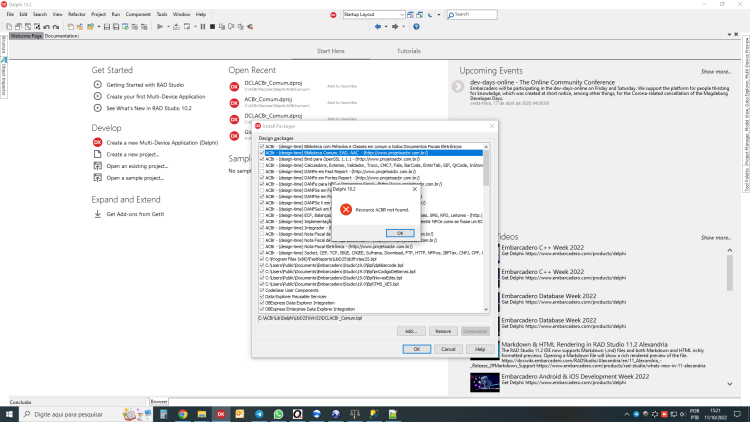The image size is (750, 422).
Task: Click the Pause toolbar icon
Action: point(203,27)
